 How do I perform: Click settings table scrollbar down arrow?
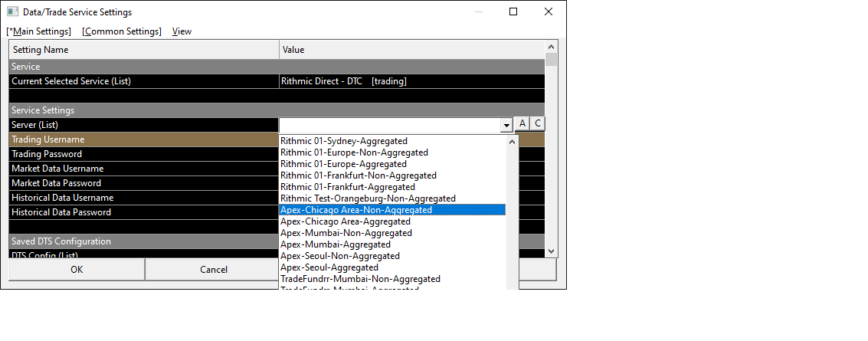click(551, 251)
